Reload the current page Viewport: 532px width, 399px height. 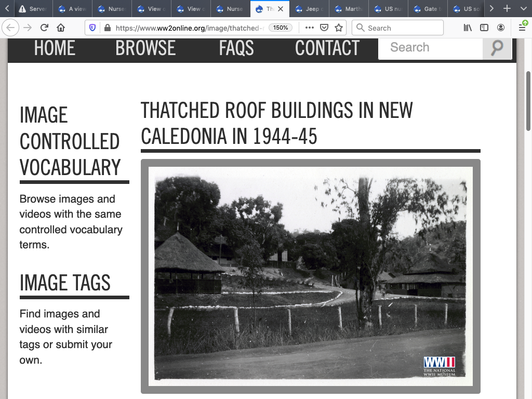pos(45,28)
